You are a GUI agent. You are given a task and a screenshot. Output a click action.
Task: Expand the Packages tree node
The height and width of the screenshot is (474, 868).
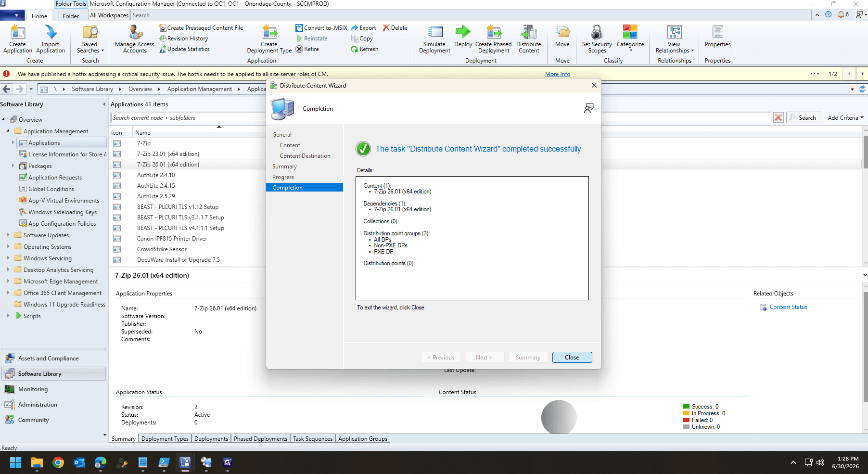coord(13,166)
